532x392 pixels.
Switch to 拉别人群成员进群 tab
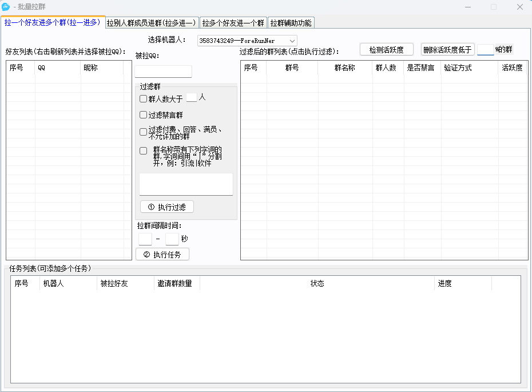tap(152, 23)
